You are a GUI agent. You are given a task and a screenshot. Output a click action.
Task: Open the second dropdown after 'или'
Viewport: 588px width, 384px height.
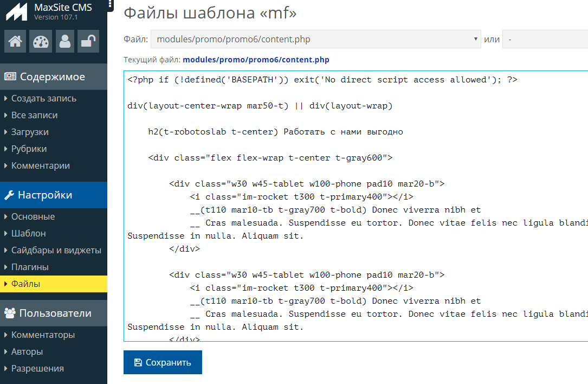point(545,39)
